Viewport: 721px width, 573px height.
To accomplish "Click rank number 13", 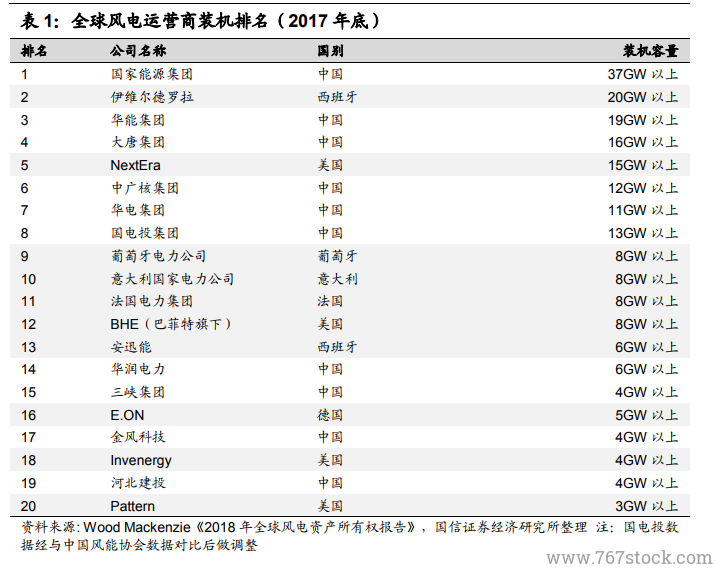I will 28,347.
